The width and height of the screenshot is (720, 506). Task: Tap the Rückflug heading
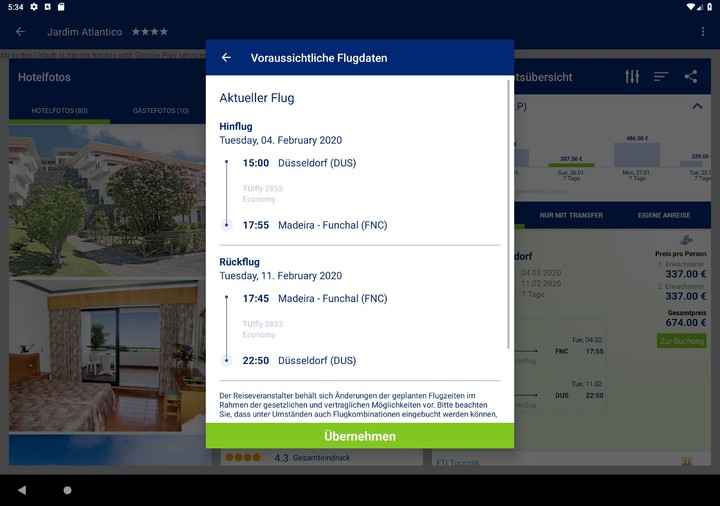tap(239, 262)
